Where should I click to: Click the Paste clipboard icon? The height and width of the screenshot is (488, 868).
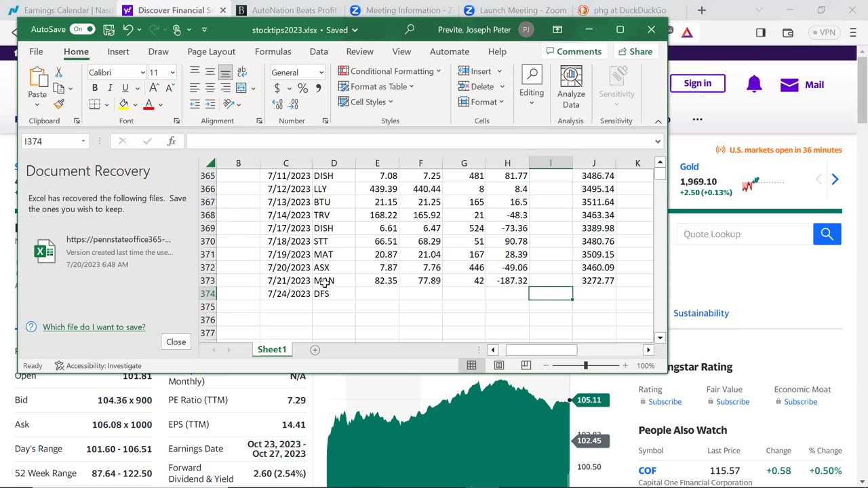37,78
